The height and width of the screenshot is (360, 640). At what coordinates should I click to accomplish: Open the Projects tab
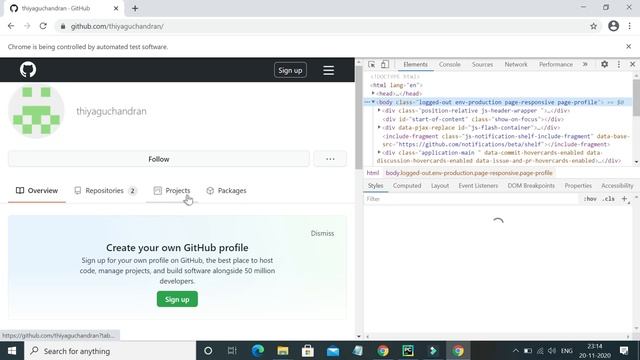172,191
